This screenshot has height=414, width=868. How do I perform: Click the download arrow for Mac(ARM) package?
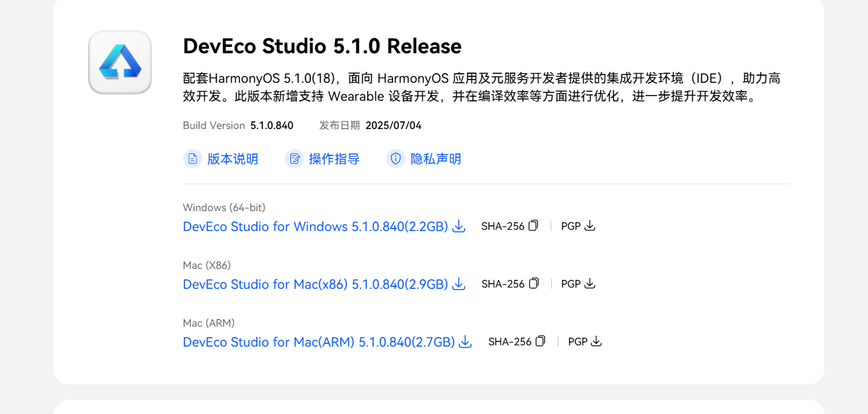pos(465,341)
